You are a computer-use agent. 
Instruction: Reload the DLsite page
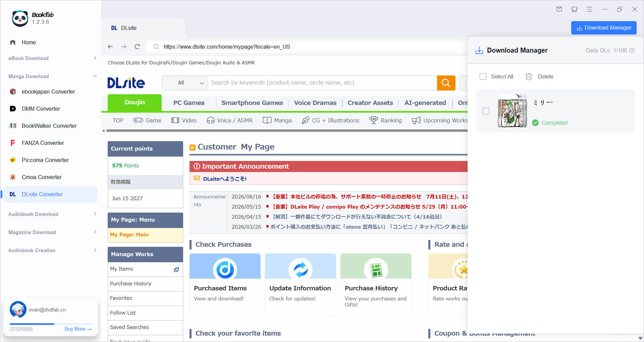tap(137, 47)
